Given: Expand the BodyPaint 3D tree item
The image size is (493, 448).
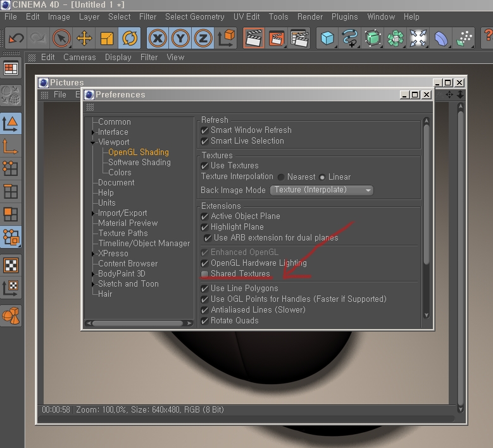Looking at the screenshot, I should pyautogui.click(x=93, y=274).
